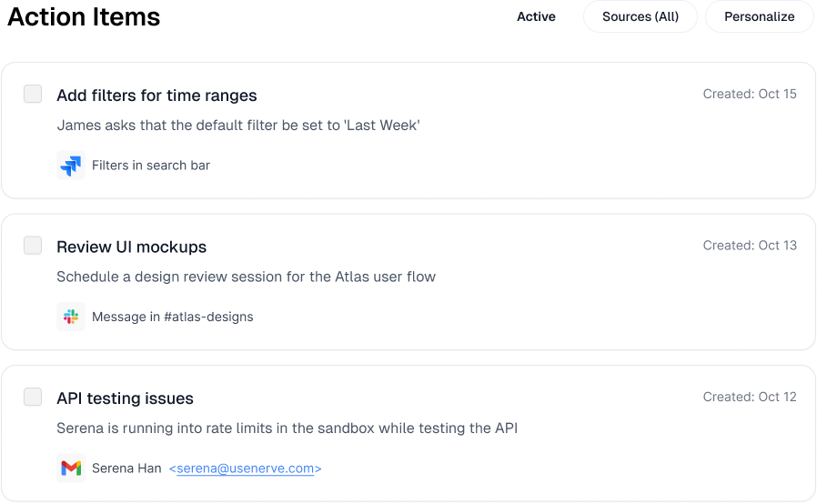Click the 'Created: Oct 12' date label
The height and width of the screenshot is (504, 817).
750,397
